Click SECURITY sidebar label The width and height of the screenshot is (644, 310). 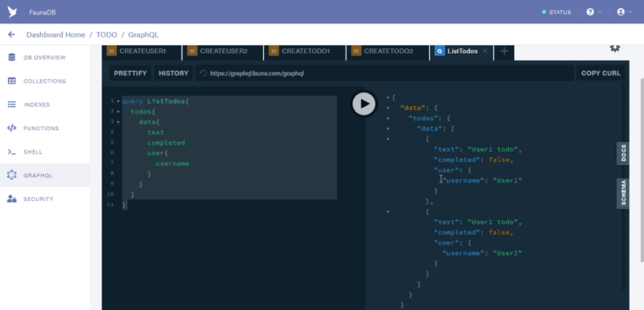tap(38, 199)
